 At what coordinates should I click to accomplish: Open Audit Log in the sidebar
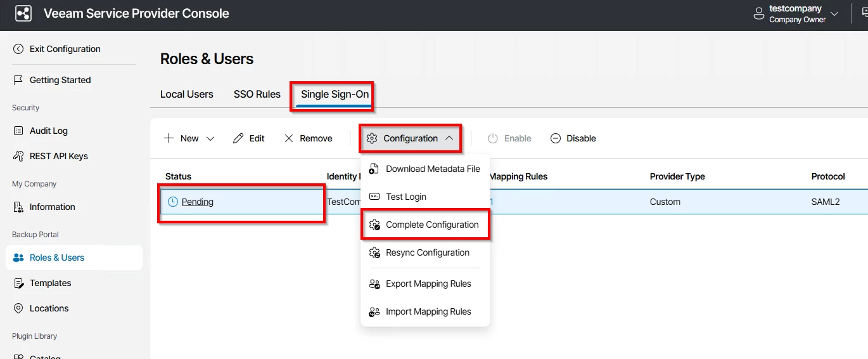[49, 131]
